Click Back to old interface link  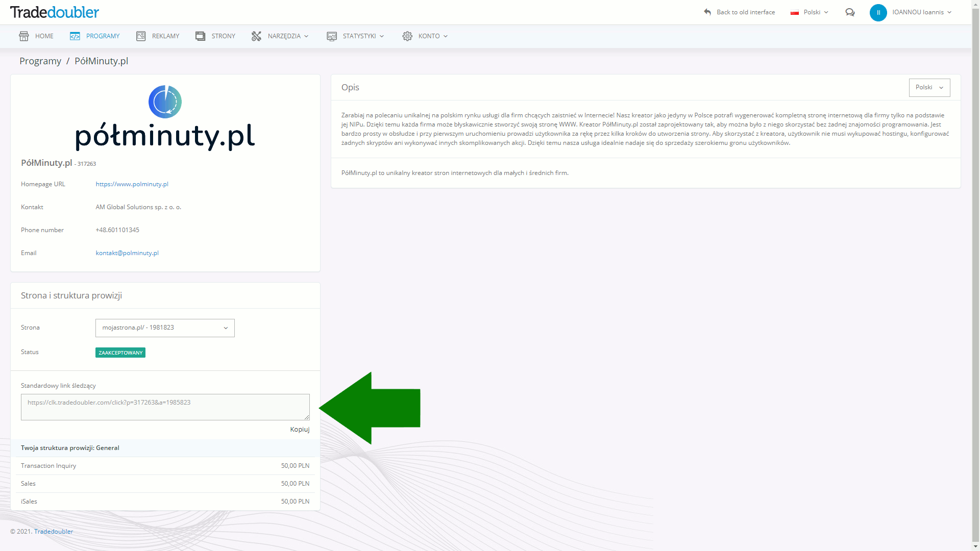(746, 12)
